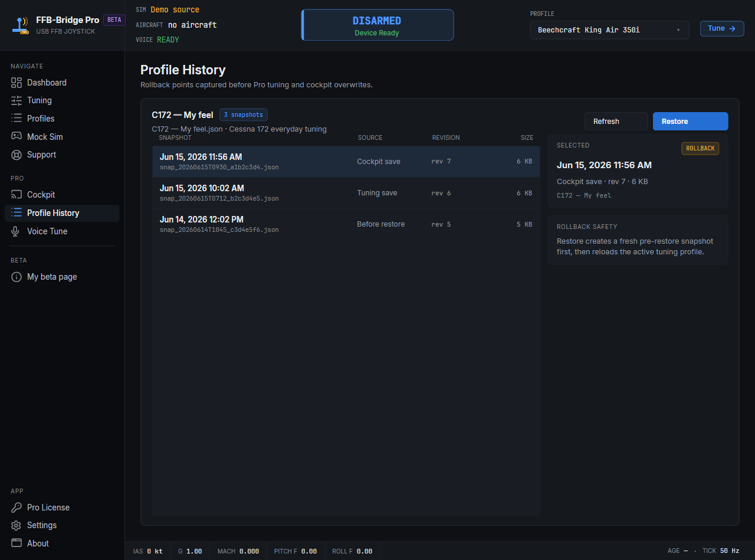Open the Support page
The height and width of the screenshot is (560, 755).
click(x=62, y=155)
